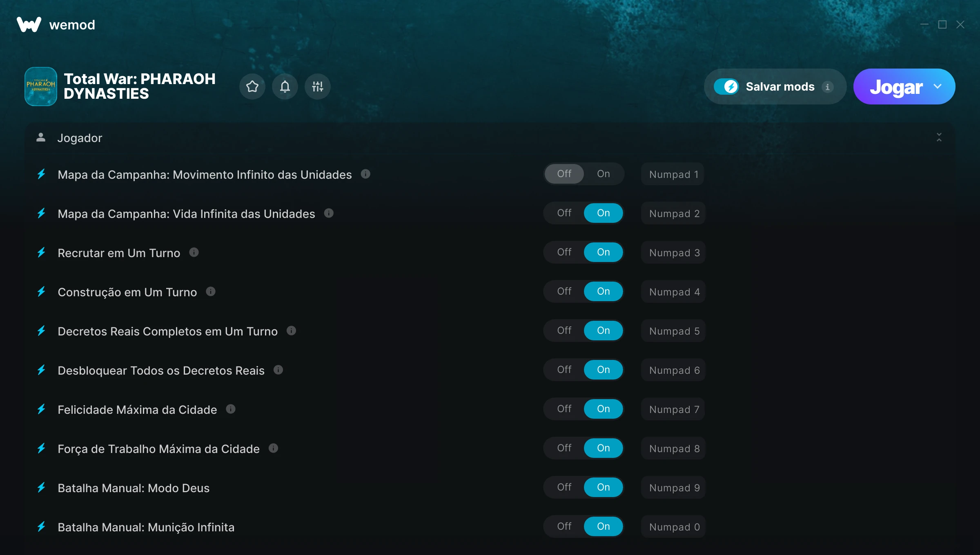This screenshot has width=980, height=555.
Task: Open notifications bell for this game
Action: [x=285, y=87]
